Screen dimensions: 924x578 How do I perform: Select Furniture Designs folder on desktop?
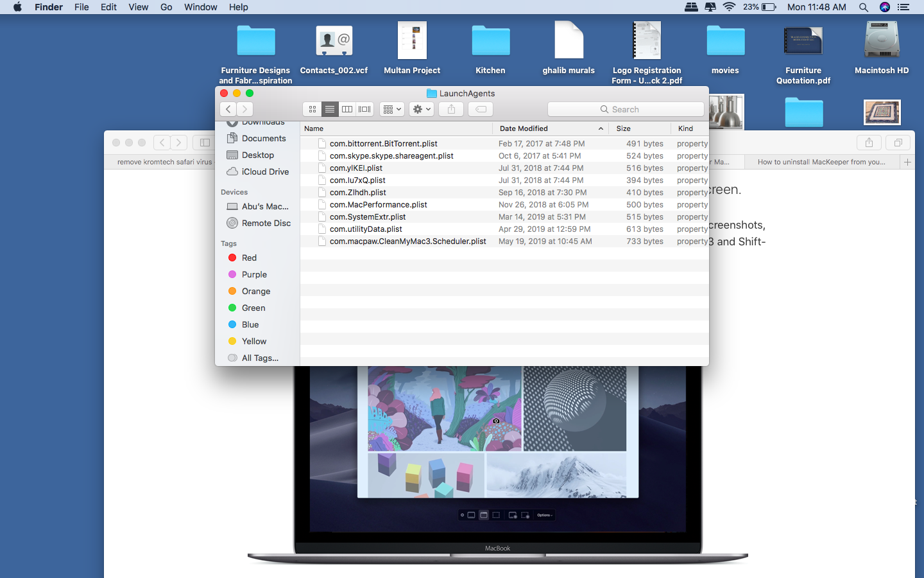click(x=255, y=54)
